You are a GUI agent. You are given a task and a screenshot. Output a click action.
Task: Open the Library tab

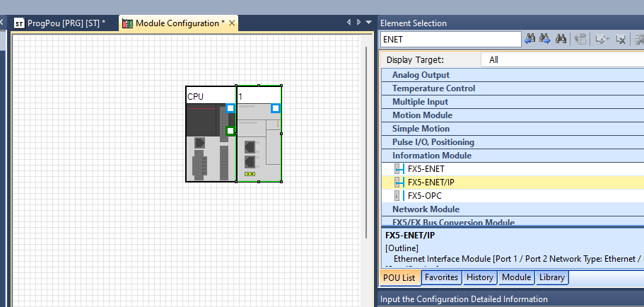[x=551, y=277]
